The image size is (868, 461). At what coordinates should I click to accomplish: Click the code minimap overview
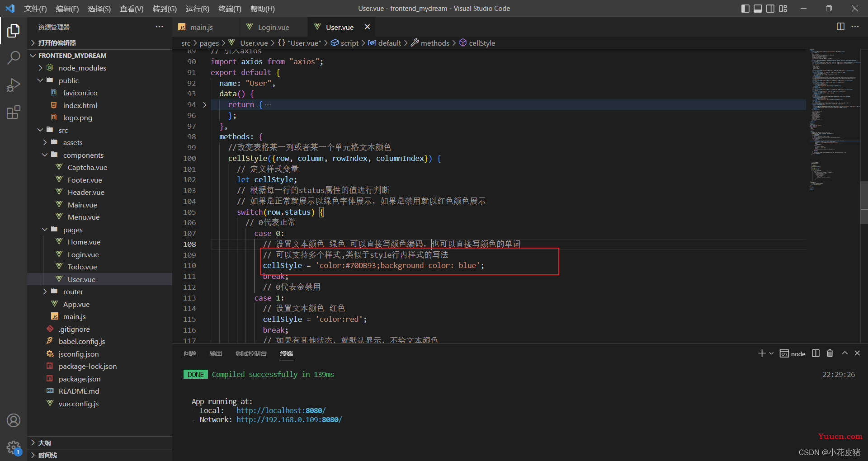click(x=834, y=120)
